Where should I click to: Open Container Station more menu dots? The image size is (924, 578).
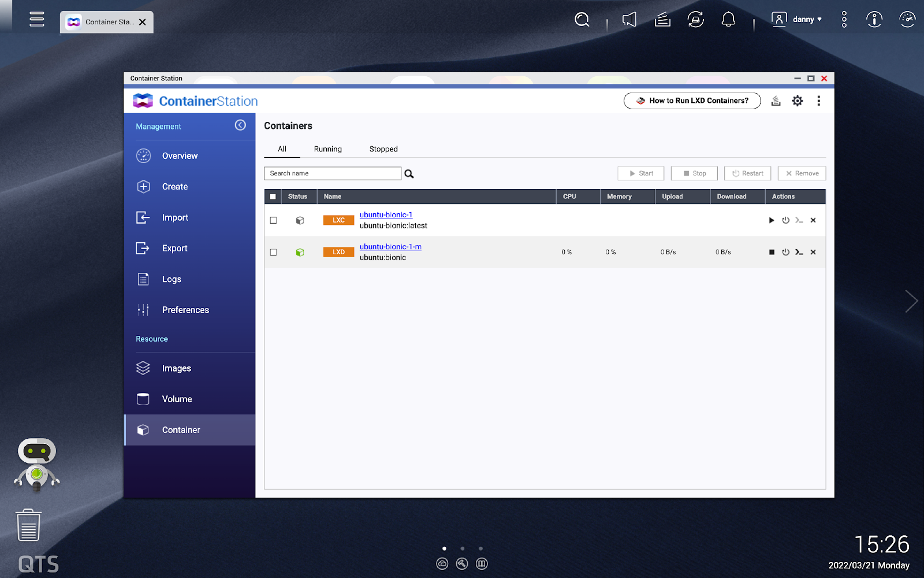[818, 101]
